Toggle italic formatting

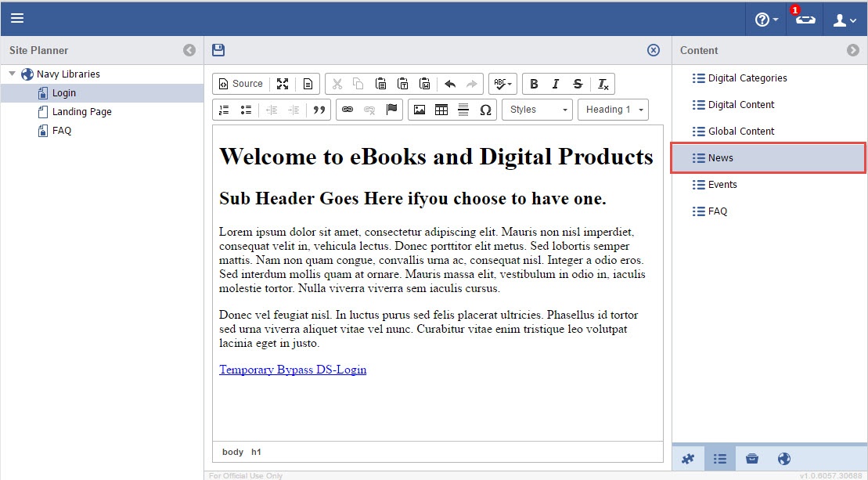(556, 84)
